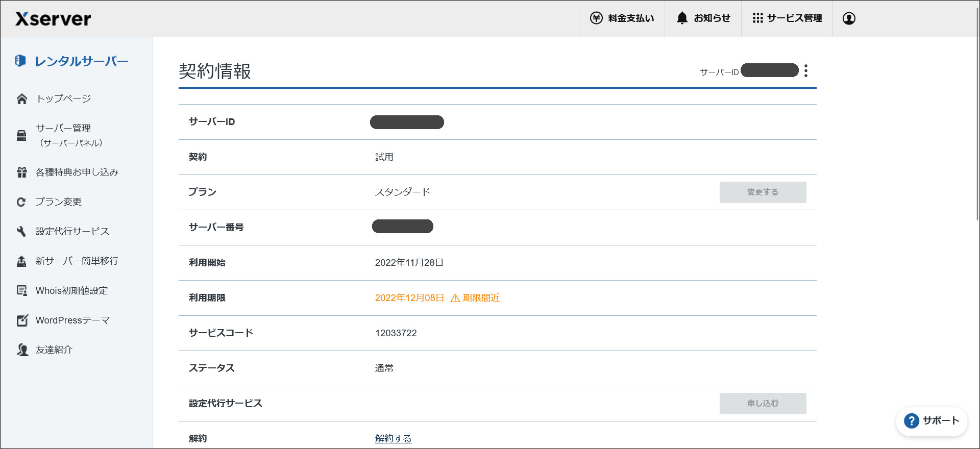Open 友達紹介 sidebar item
The height and width of the screenshot is (449, 980).
click(x=54, y=350)
